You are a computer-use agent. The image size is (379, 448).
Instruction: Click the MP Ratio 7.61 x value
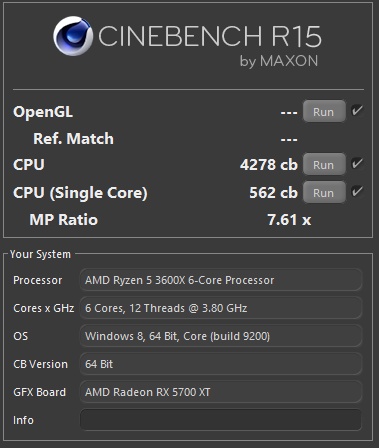tap(289, 220)
